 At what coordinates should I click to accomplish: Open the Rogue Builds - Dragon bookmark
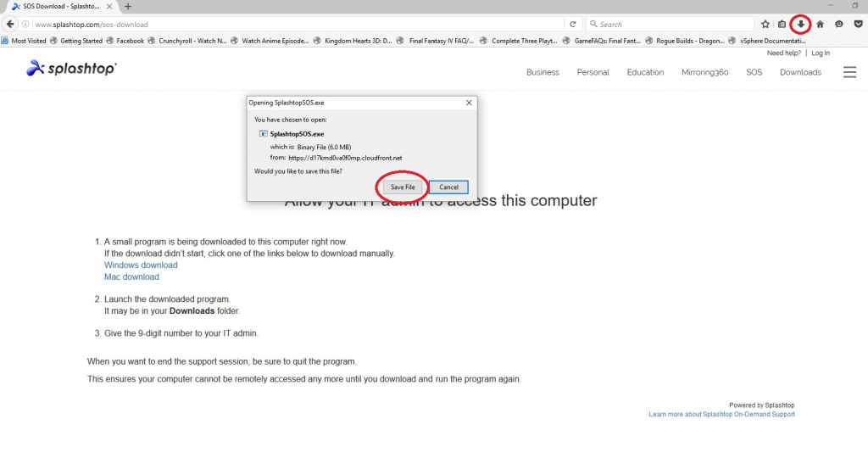[x=685, y=41]
